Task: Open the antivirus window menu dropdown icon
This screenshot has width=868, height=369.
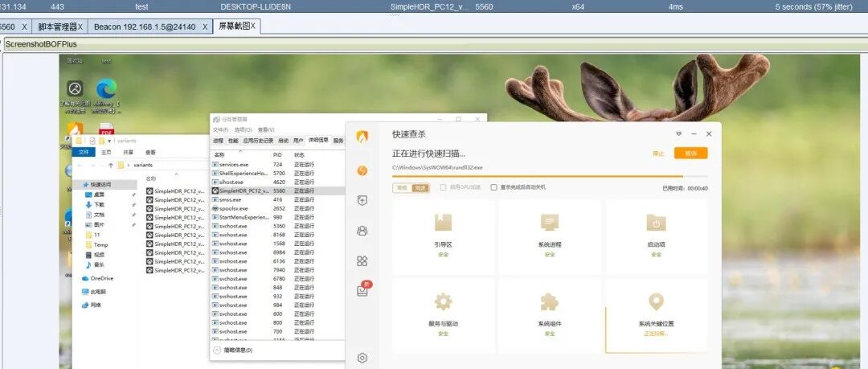Action: 678,134
